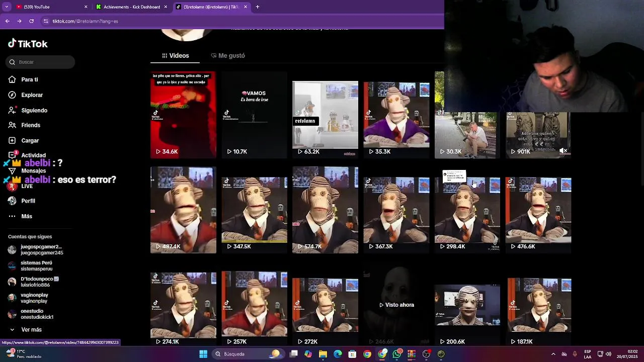Open juegospcgamer245 account
This screenshot has width=644, height=362.
coord(35,250)
